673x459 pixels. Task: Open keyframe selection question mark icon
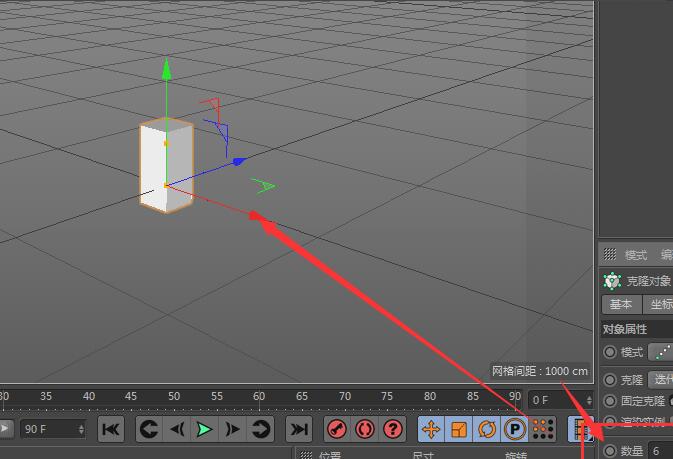[392, 429]
